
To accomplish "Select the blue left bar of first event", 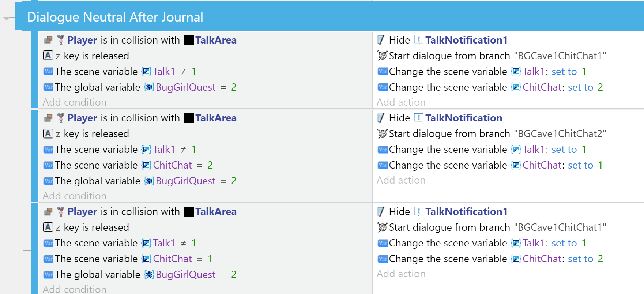I will pyautogui.click(x=34, y=70).
